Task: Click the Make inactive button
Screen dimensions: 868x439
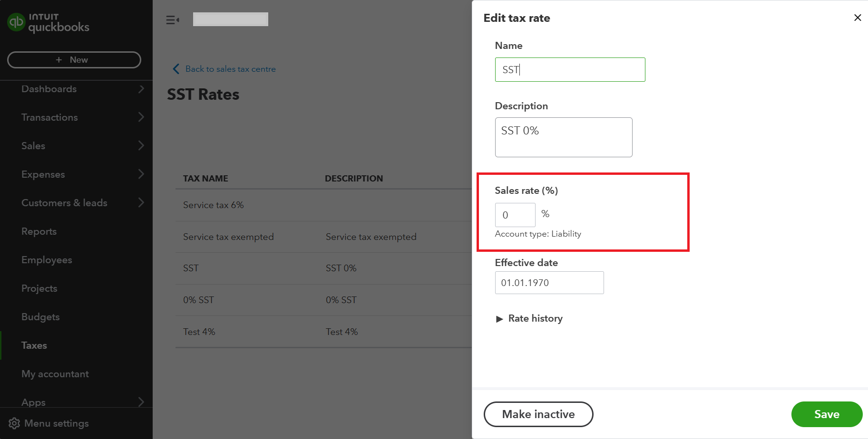Action: tap(538, 414)
